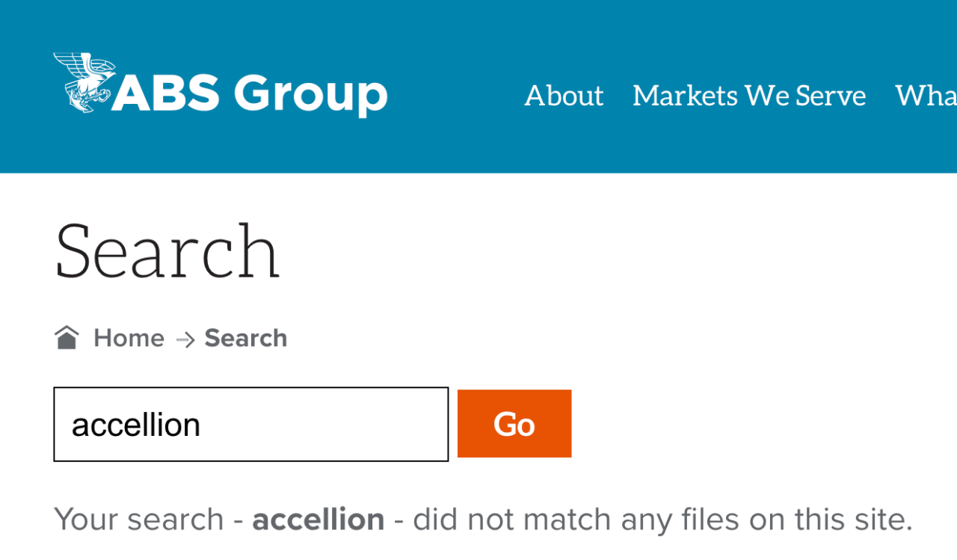Click the word "Group" in the logo
The image size is (957, 560).
[310, 94]
